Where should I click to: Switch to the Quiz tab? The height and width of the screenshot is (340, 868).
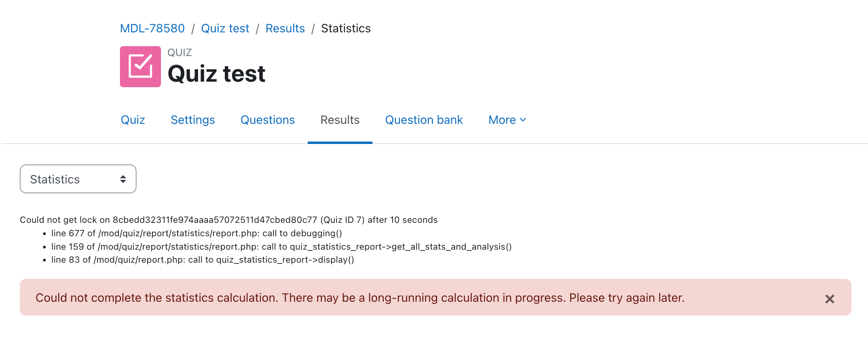pos(133,120)
